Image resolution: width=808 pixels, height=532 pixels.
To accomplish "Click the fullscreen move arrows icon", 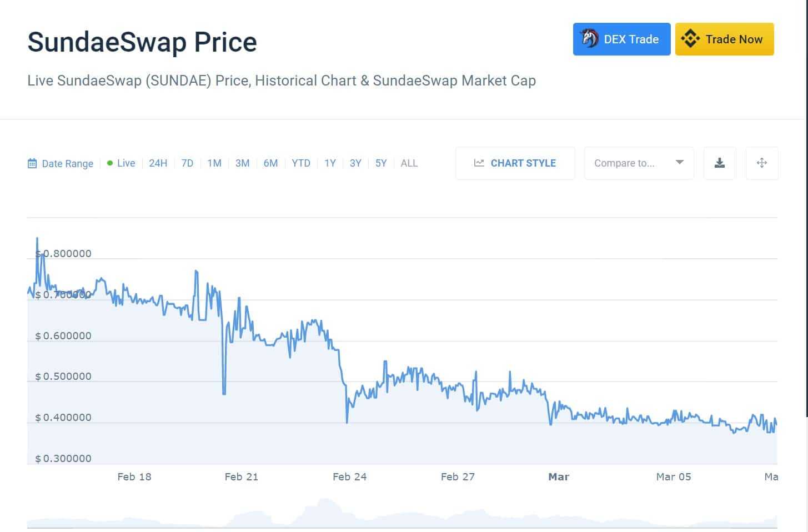I will coord(761,163).
